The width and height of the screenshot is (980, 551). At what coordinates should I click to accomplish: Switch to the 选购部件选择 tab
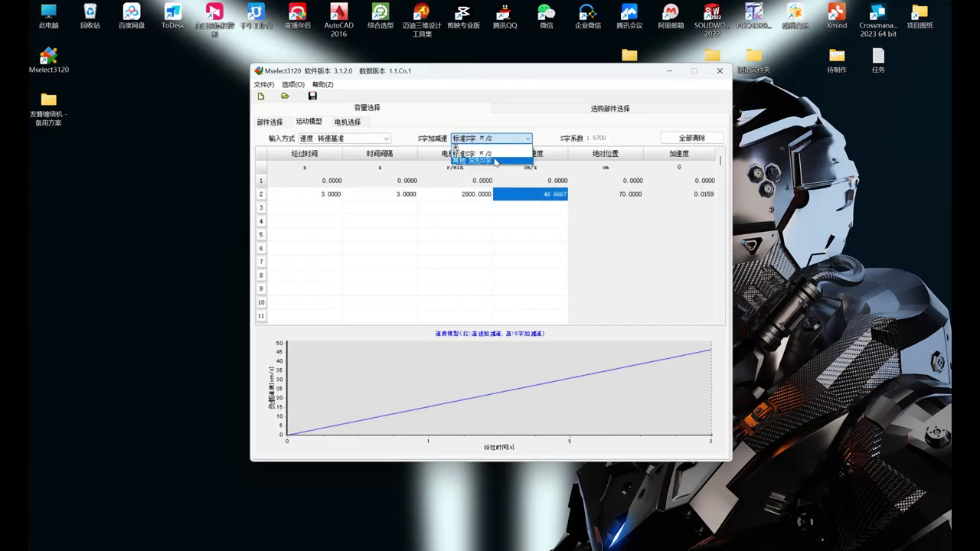[609, 109]
